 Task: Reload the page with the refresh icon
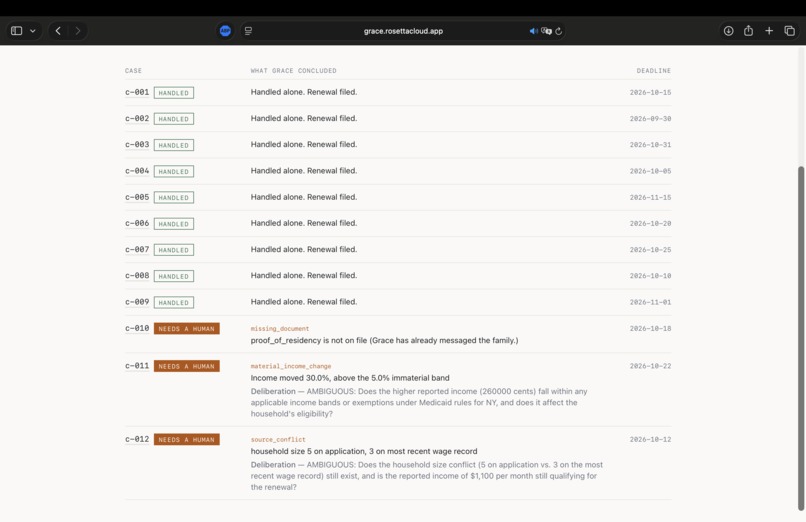[x=559, y=31]
